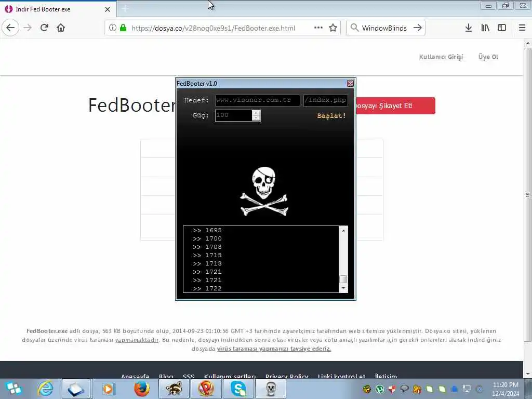Select the İndir Fed Booter exe tab
This screenshot has width=532, height=399.
[58, 9]
